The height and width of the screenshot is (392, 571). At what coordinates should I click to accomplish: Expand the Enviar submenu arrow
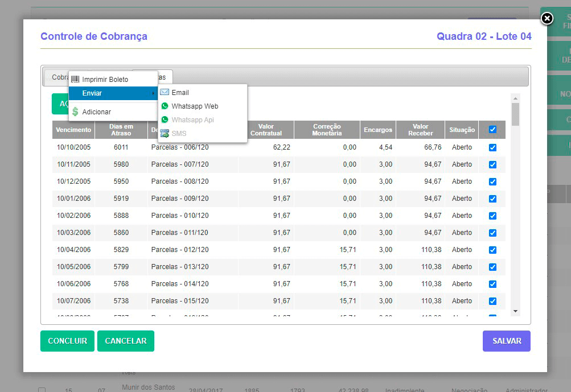coord(153,93)
